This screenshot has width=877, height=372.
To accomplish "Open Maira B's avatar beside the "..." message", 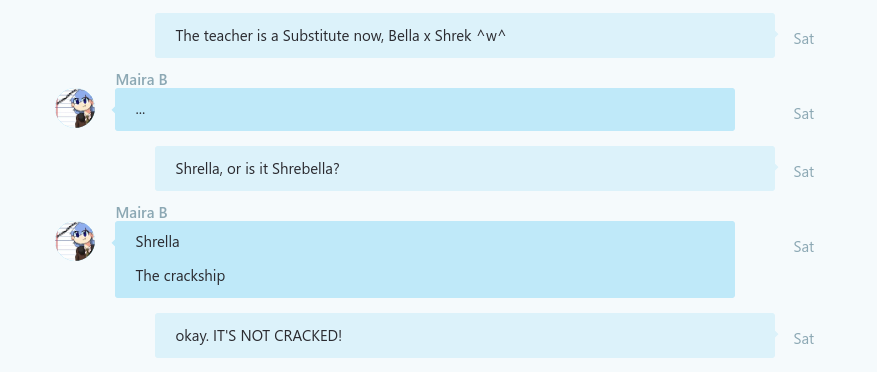I will [x=75, y=109].
